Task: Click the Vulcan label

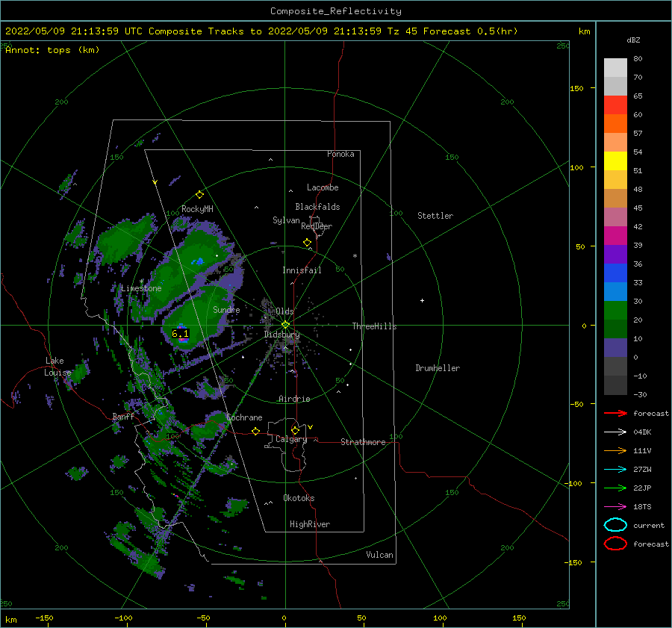Action: click(380, 555)
